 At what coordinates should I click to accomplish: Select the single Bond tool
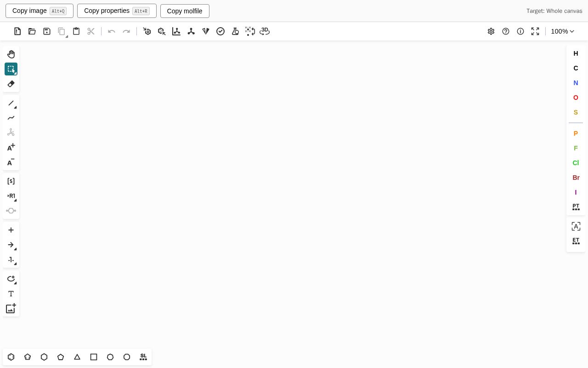[11, 103]
